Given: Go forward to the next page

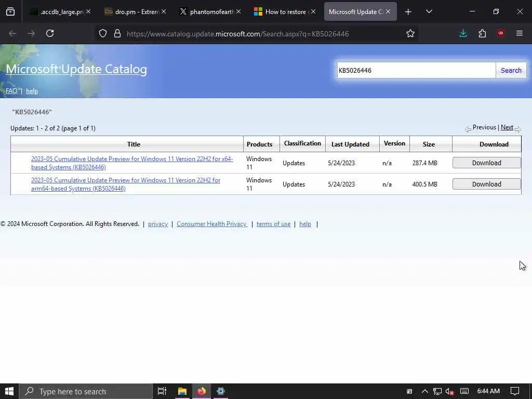Looking at the screenshot, I should click(x=31, y=33).
